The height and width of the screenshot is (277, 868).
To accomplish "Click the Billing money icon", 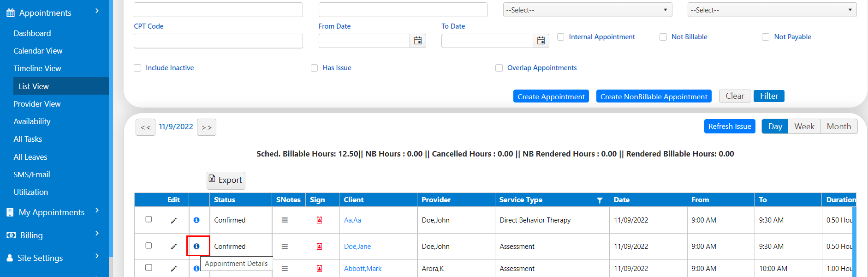I will click(x=11, y=235).
